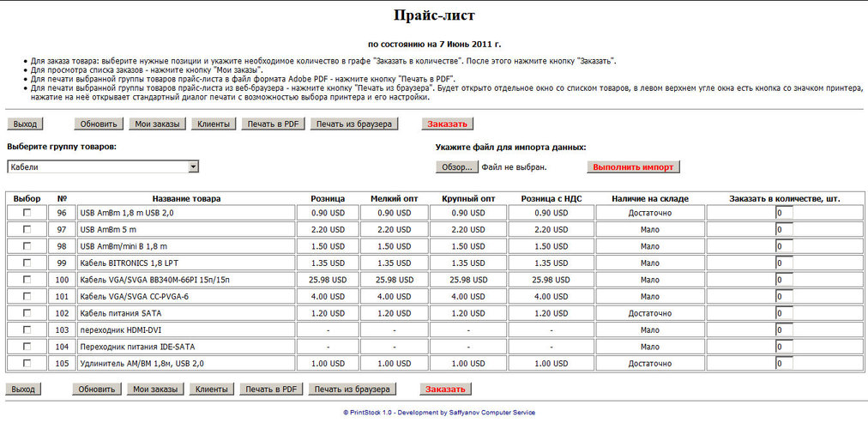This screenshot has height=441, width=868.
Task: Mark checkbox for row 102 Кабель питания SATA
Action: 27,313
